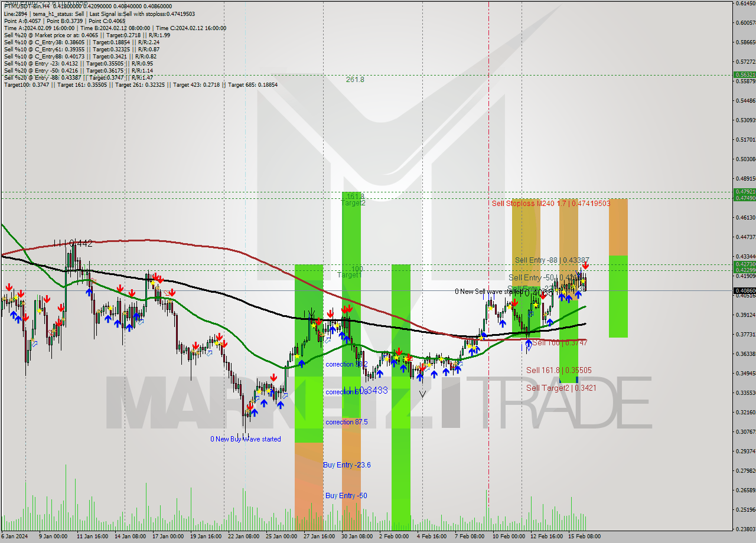
Task: Select the 'Sell %10 @ Entry -23: 0.4132' line
Action: click(x=79, y=63)
